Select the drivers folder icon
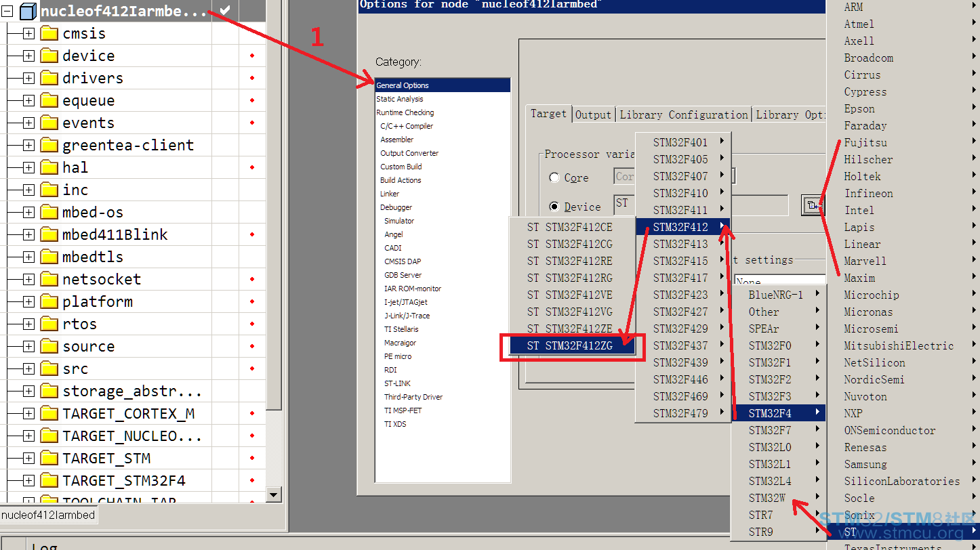The image size is (980, 550). [49, 78]
